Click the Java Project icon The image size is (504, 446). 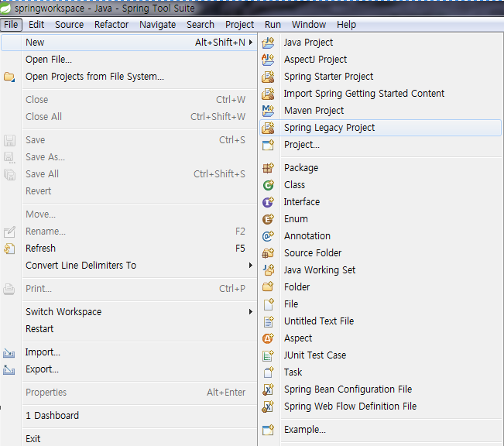268,43
